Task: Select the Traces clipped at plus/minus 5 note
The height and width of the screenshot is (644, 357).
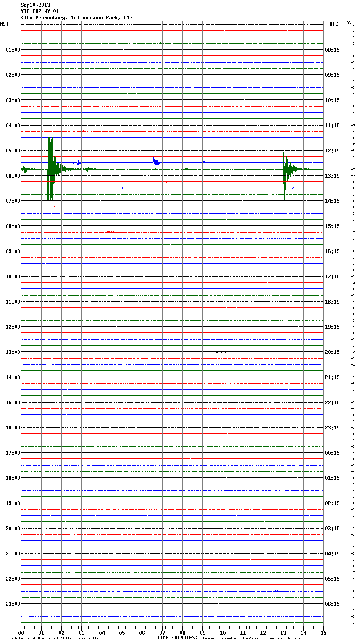Action: click(x=254, y=638)
